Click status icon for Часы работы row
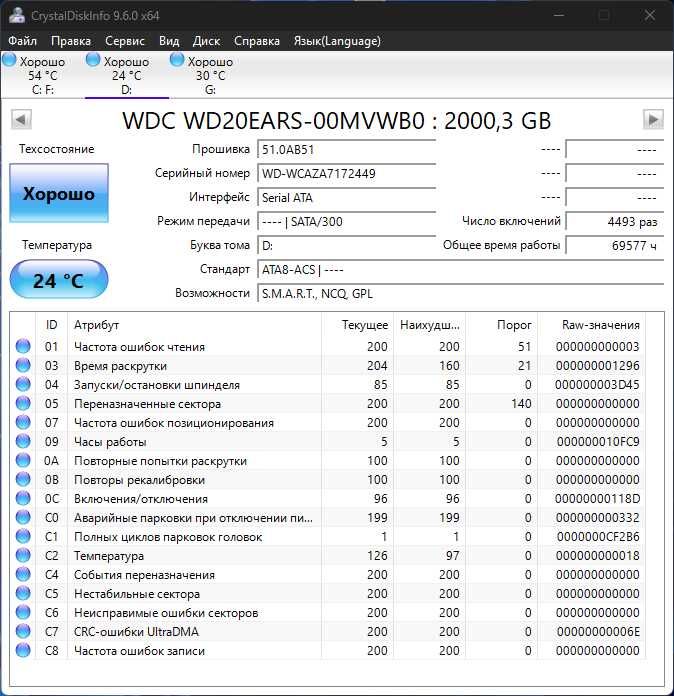The width and height of the screenshot is (674, 696). point(23,442)
